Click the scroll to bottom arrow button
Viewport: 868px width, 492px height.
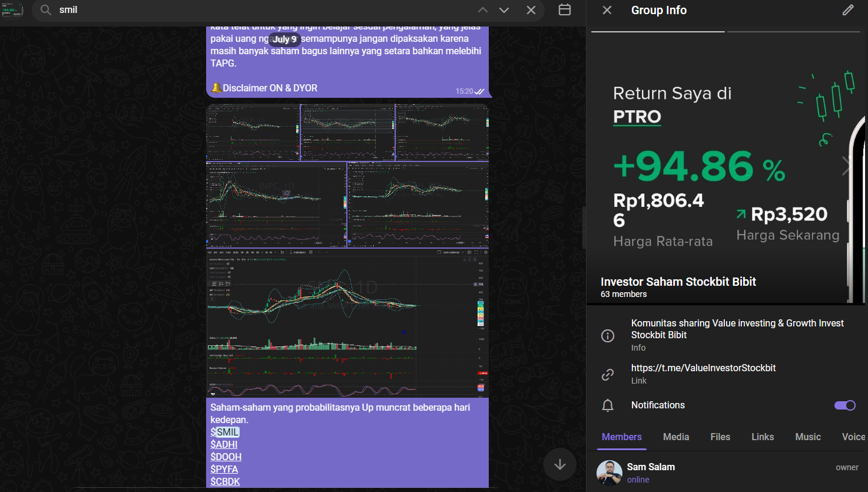(559, 464)
